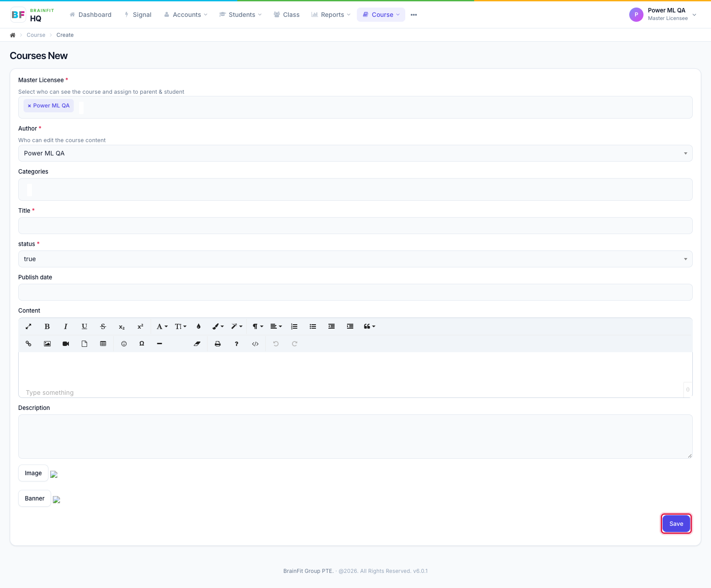Expand the status dropdown showing true
The image size is (711, 588).
[355, 259]
